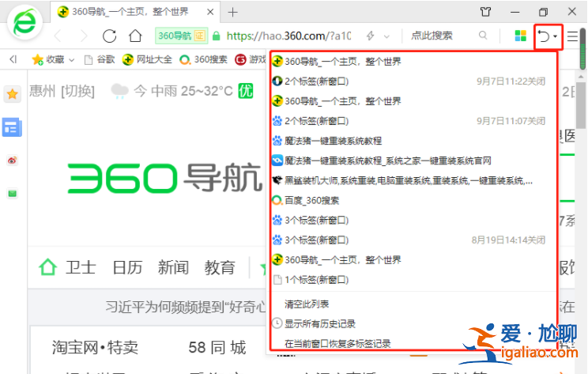Screen dimensions: 588x374
Task: Click the lightning speed mode icon
Action: (371, 36)
